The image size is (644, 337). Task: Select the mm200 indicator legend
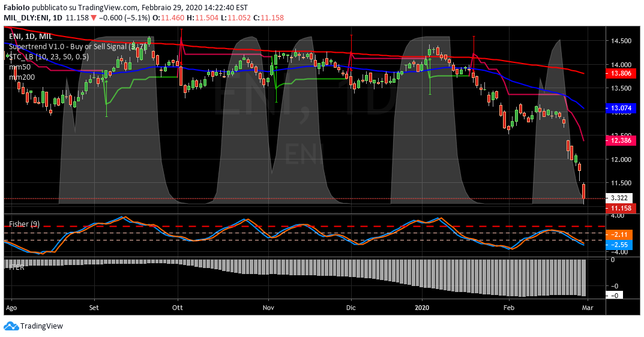22,77
